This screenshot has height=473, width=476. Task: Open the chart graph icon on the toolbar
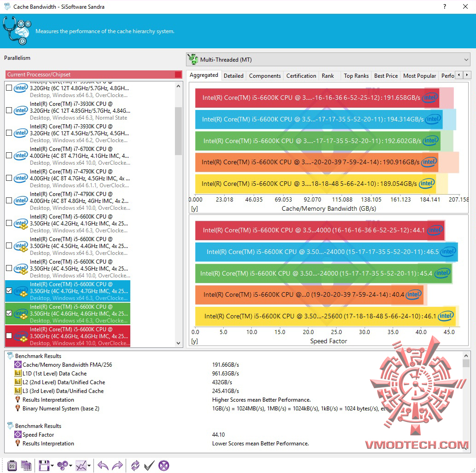tap(80, 466)
